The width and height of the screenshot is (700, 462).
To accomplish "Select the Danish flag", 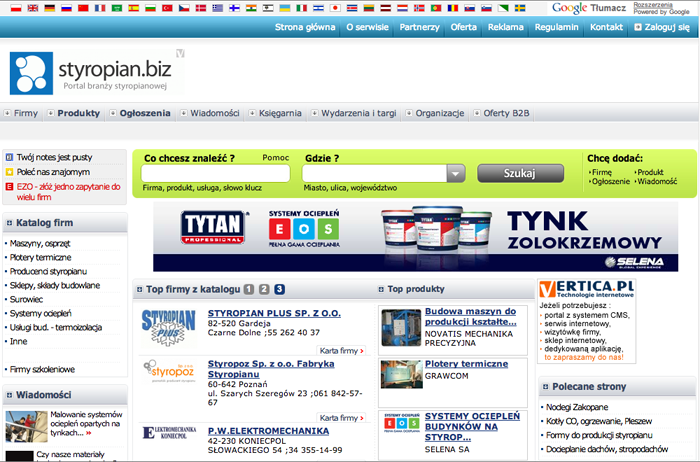I will click(201, 8).
